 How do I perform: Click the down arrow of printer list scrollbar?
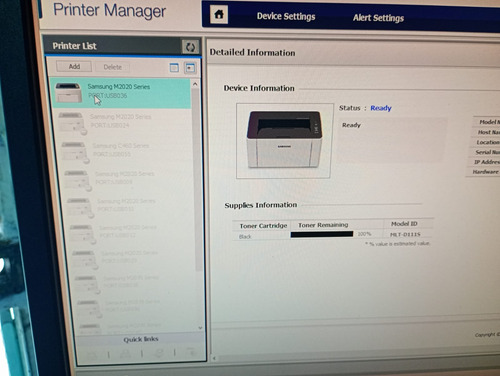[200, 327]
